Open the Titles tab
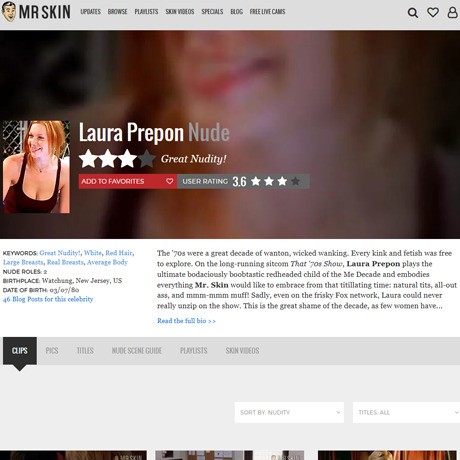Viewport: 460px width, 460px height. pos(85,351)
